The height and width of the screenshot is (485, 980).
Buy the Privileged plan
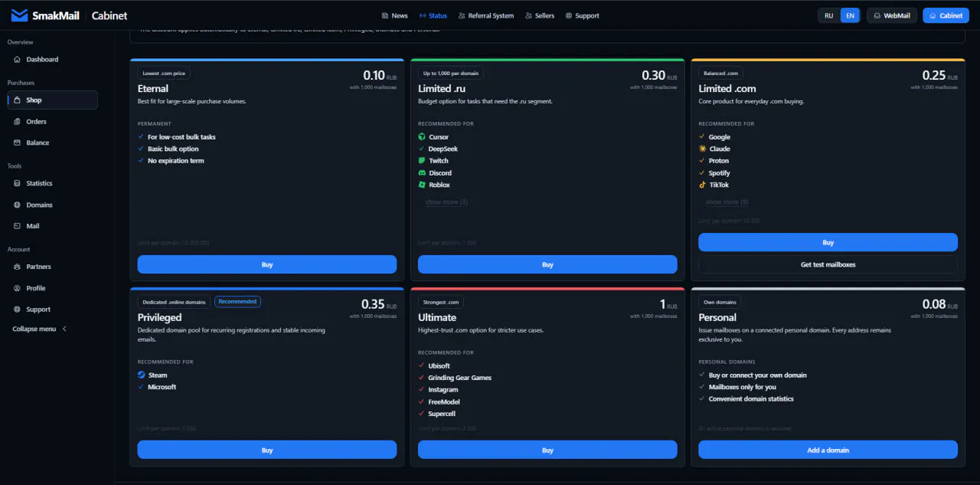click(267, 450)
